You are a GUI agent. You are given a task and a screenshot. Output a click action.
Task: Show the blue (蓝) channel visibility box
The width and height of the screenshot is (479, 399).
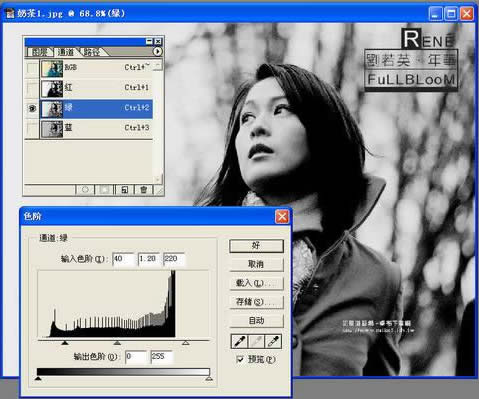[32, 129]
